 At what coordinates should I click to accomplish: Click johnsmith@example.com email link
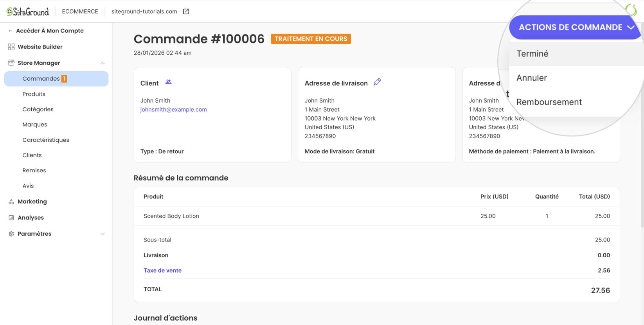click(x=173, y=110)
